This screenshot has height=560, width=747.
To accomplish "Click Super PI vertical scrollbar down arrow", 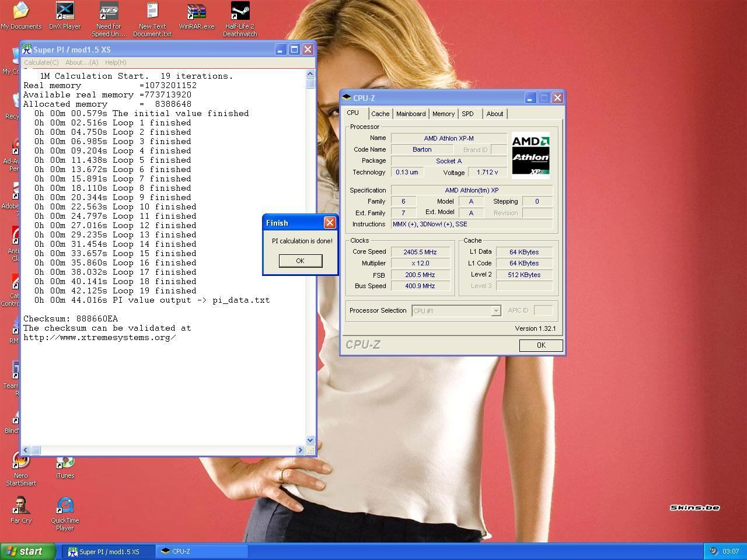I will pyautogui.click(x=310, y=440).
